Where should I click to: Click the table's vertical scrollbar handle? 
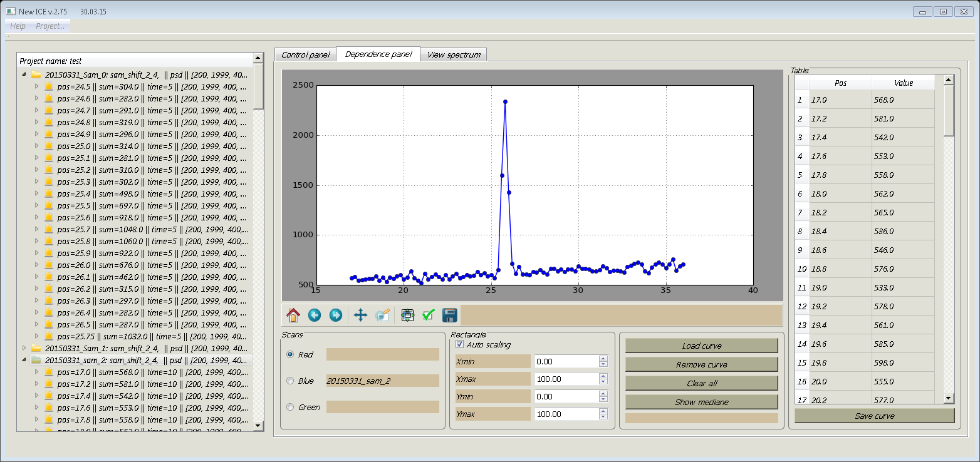coord(949,110)
